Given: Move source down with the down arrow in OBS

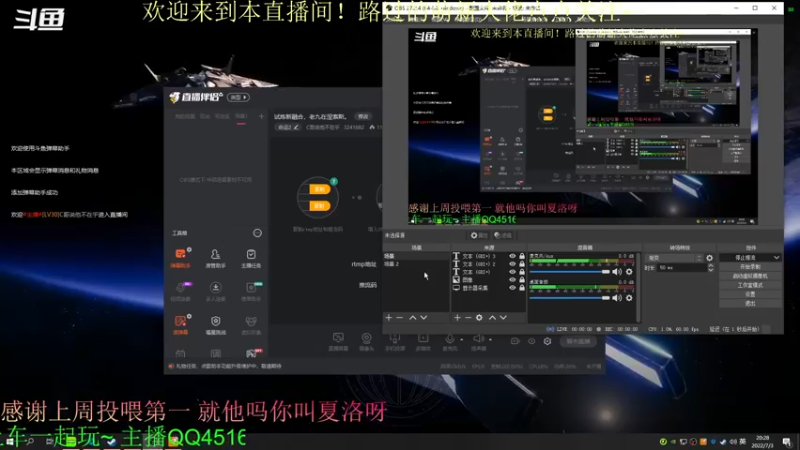Looking at the screenshot, I should pos(504,318).
